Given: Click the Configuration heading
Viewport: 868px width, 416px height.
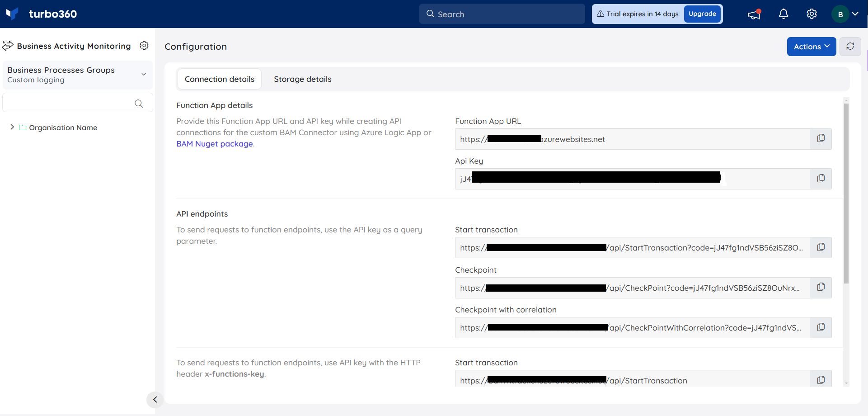Looking at the screenshot, I should (x=196, y=47).
